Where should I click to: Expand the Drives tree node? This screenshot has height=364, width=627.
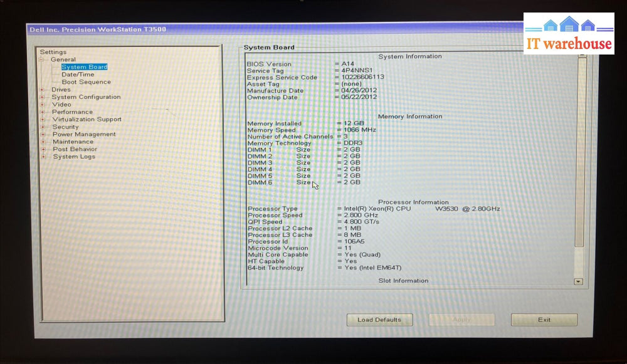coord(42,90)
